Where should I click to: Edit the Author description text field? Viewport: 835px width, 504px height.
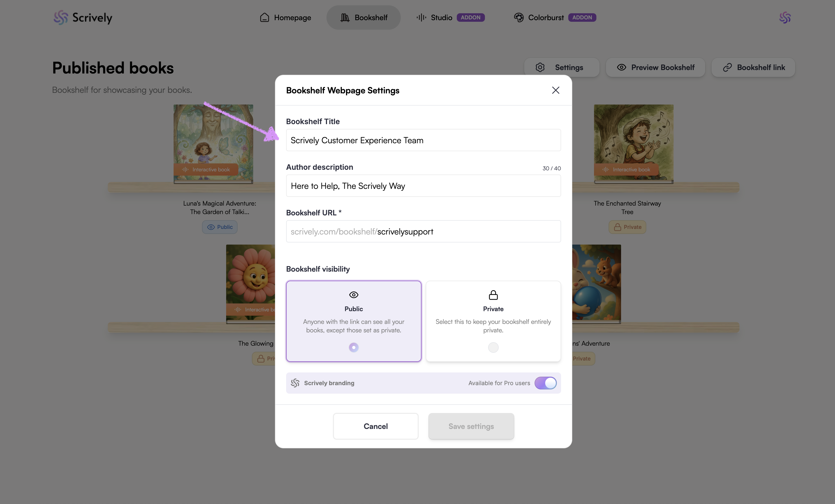click(x=423, y=186)
